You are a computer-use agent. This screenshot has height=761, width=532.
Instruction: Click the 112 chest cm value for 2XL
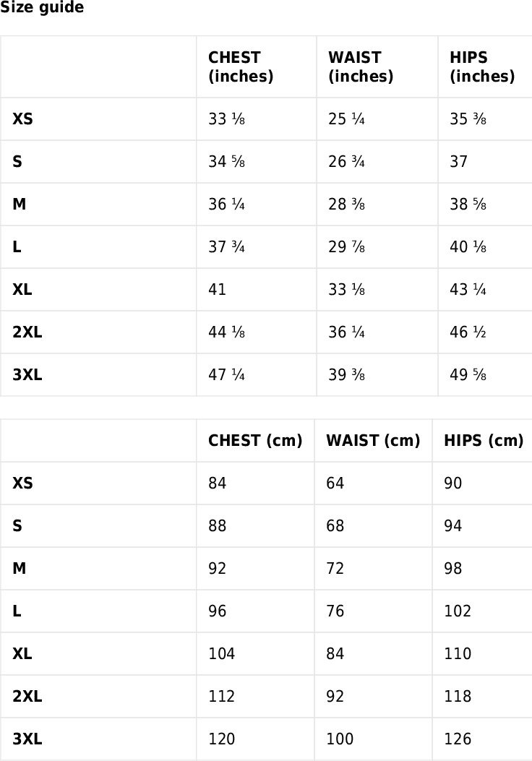click(x=222, y=697)
